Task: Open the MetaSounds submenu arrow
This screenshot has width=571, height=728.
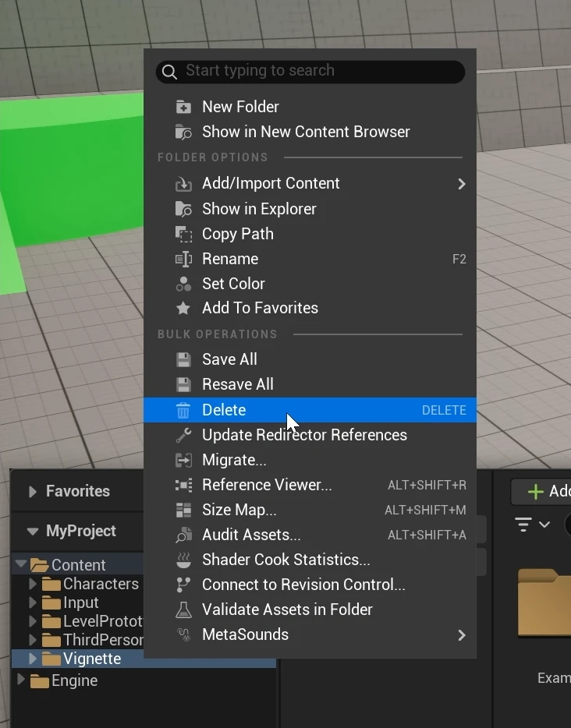Action: 461,635
